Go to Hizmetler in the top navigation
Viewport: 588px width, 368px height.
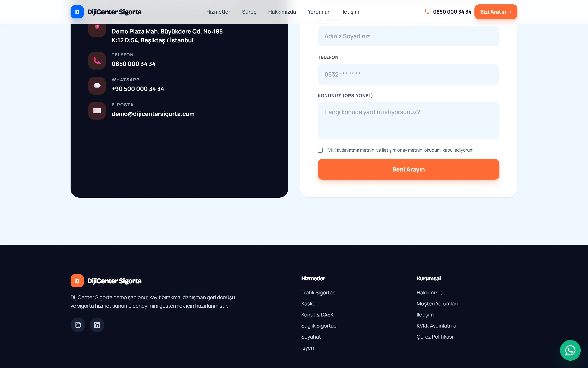218,12
